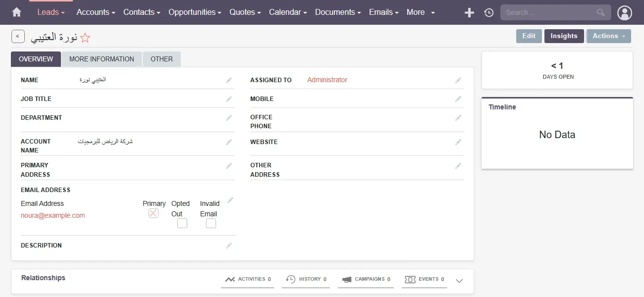Edit the Job Title field pencil

click(229, 99)
